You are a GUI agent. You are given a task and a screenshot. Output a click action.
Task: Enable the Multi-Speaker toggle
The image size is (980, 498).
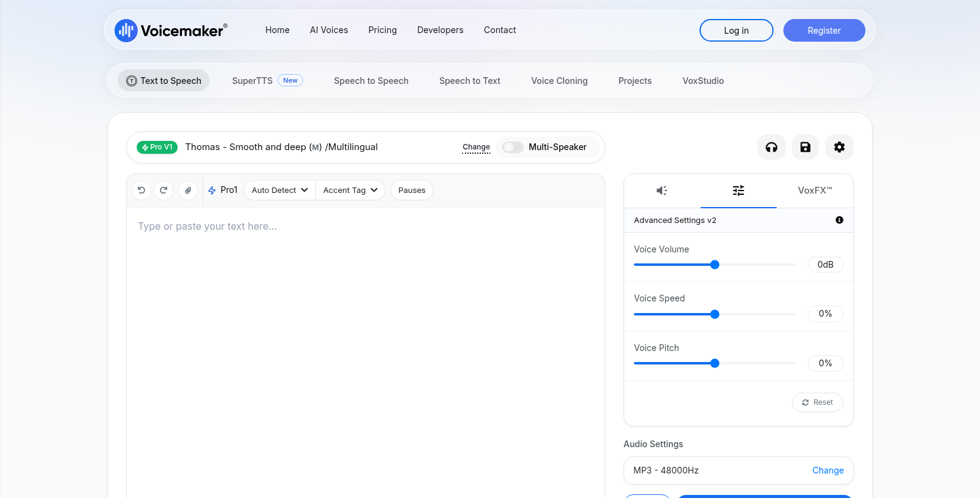point(513,147)
